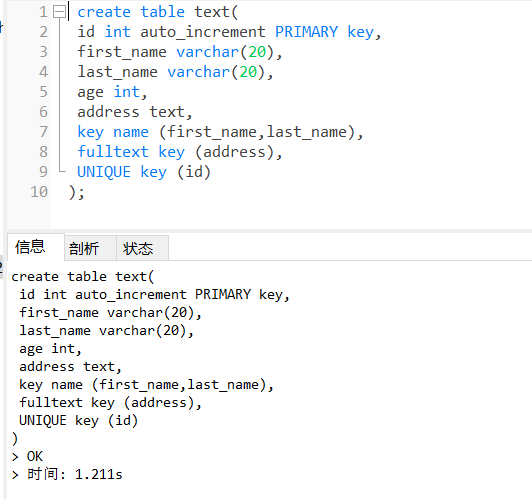Click 'create table text(' in the output panel
The height and width of the screenshot is (499, 532).
point(83,276)
